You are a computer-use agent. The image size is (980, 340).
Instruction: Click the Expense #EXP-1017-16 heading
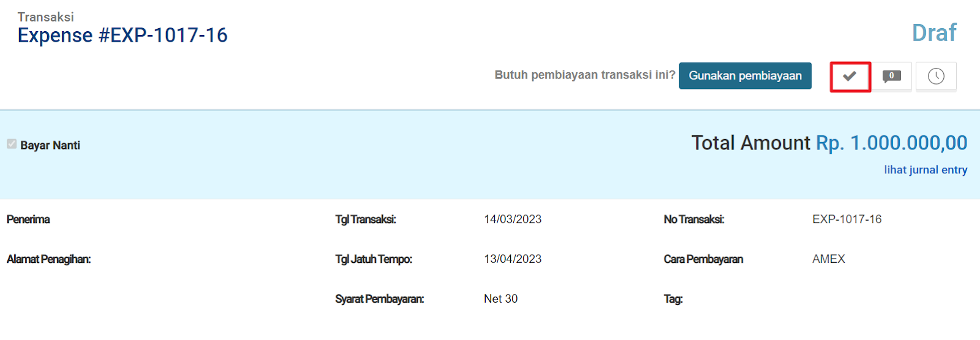123,36
